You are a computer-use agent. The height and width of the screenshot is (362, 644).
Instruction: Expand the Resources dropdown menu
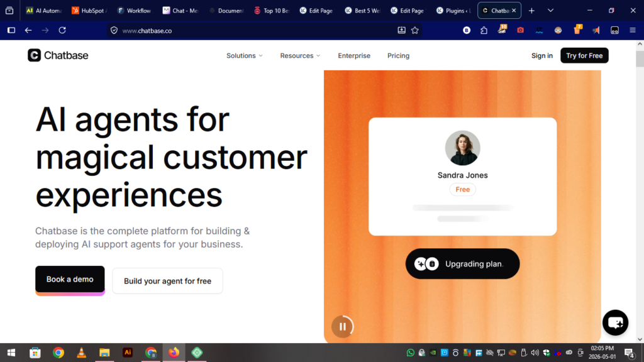[x=300, y=55]
